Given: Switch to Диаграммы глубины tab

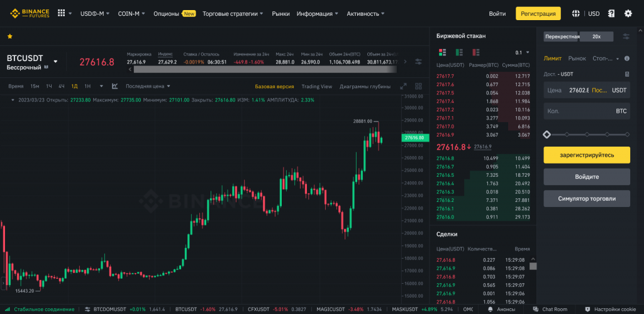Looking at the screenshot, I should (x=365, y=86).
